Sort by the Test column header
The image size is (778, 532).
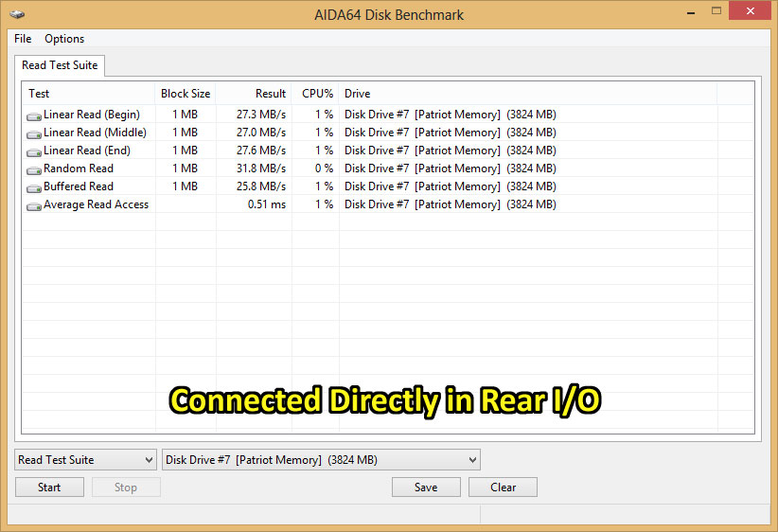89,94
